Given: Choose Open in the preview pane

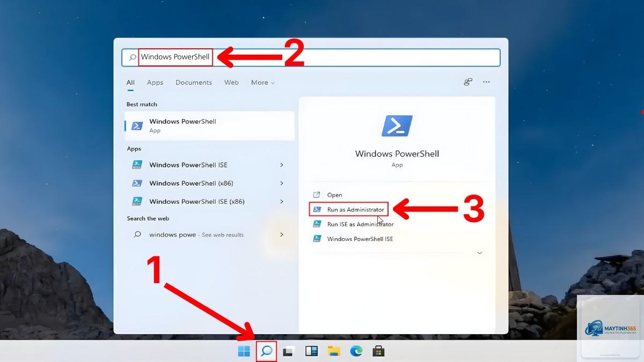Looking at the screenshot, I should [x=334, y=195].
